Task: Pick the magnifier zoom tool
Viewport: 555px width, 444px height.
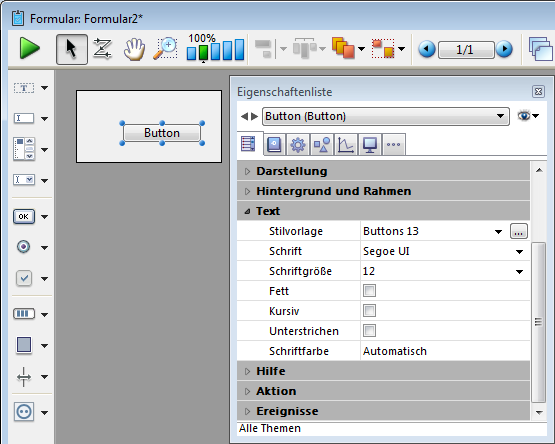Action: (x=166, y=49)
